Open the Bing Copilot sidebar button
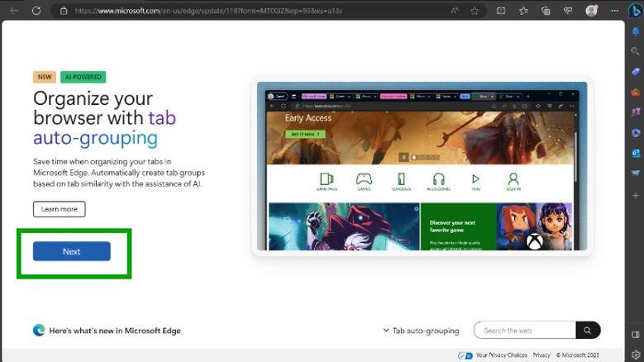Screen dimensions: 644x362 pos(636,11)
